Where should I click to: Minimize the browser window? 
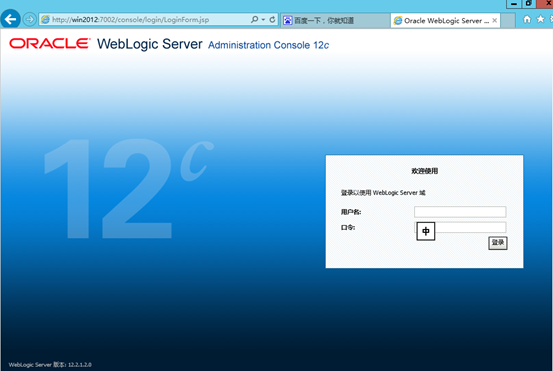[x=514, y=4]
